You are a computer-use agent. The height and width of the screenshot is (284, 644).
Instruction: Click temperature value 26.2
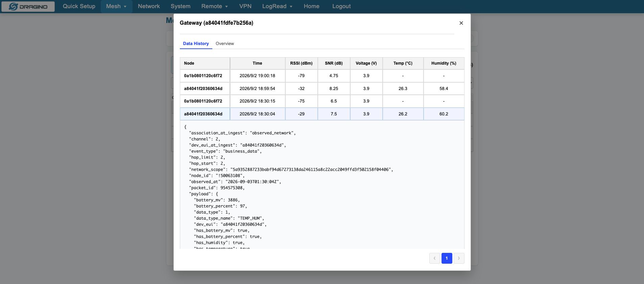tap(403, 114)
